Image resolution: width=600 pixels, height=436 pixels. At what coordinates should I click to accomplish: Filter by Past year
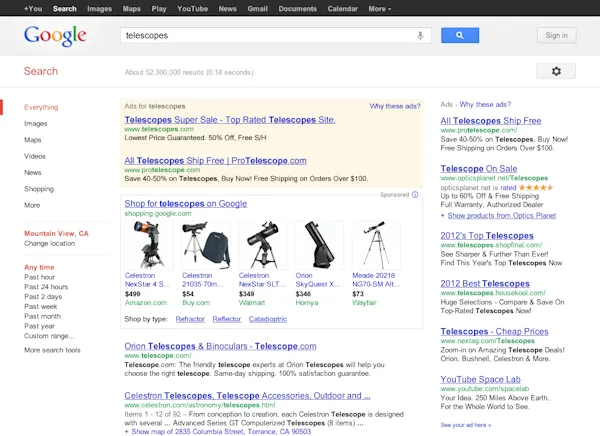39,326
